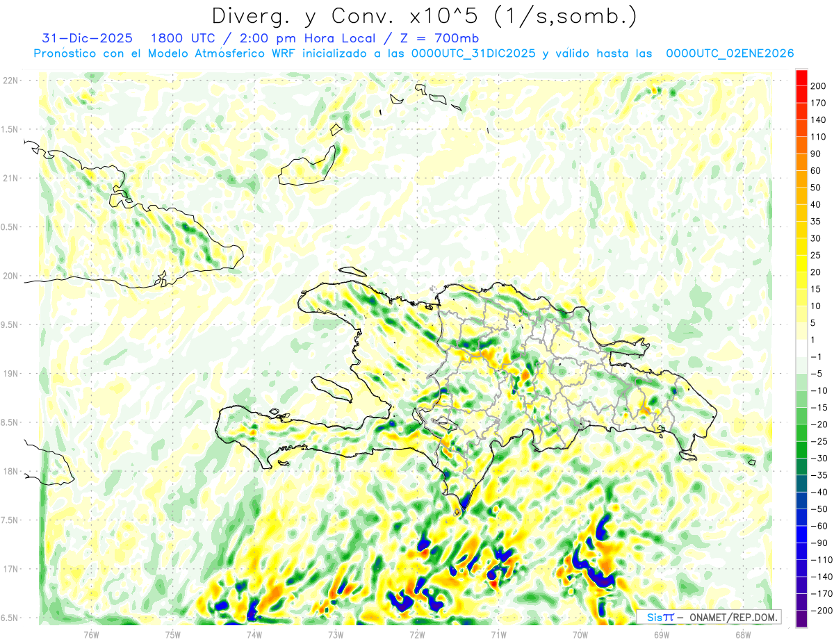Click the "-20" color scale value
The image size is (834, 644).
tap(818, 424)
